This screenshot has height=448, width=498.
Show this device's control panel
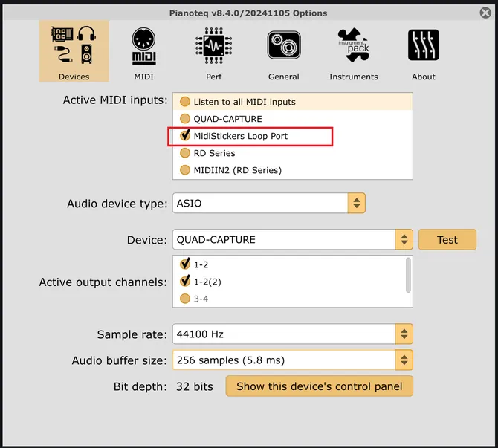319,386
